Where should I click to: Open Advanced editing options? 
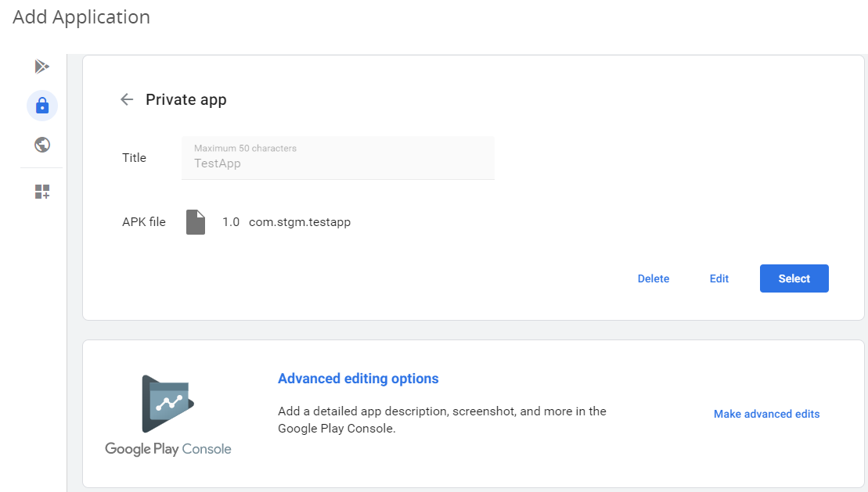[x=358, y=378]
